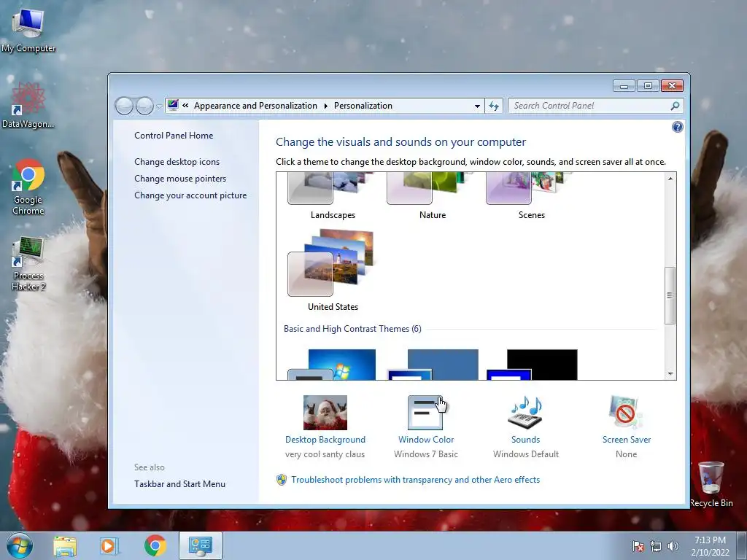
Task: Click the Action Center flag tray icon
Action: coord(638,546)
